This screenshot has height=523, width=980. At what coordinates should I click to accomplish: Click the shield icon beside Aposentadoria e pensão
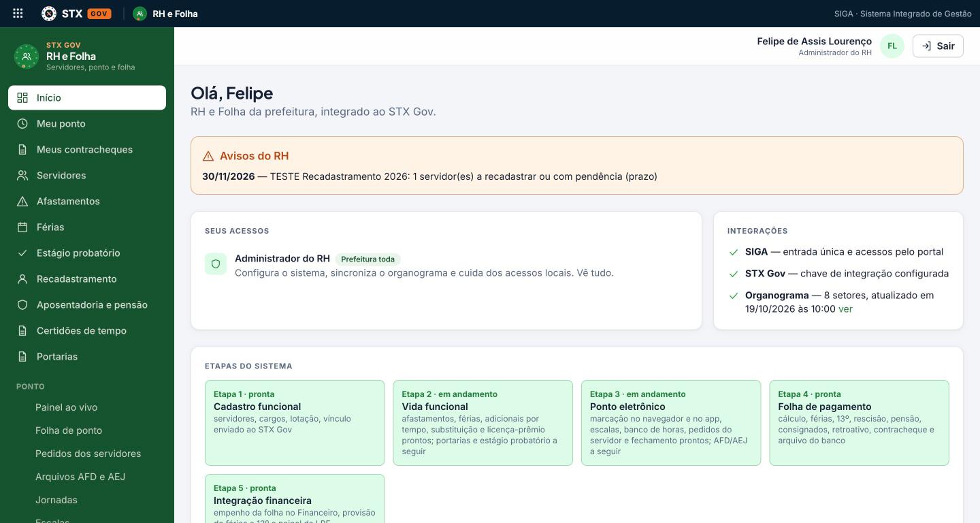(x=22, y=305)
